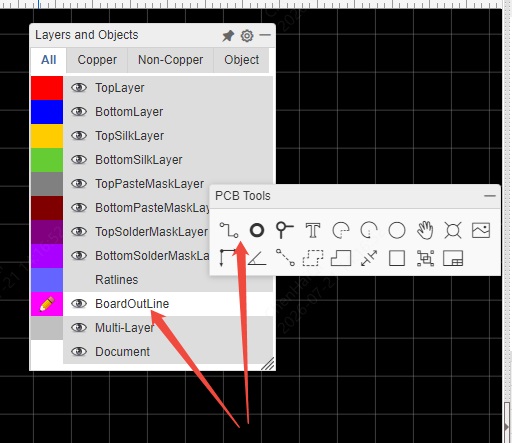Switch to the All tab
The image size is (512, 443).
tap(48, 60)
